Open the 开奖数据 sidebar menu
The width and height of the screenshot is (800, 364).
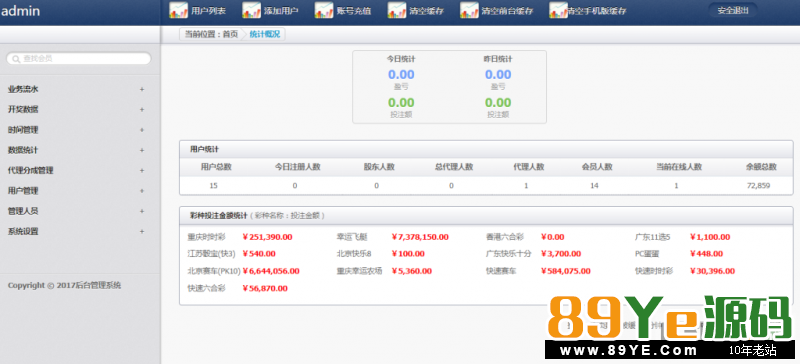23,110
